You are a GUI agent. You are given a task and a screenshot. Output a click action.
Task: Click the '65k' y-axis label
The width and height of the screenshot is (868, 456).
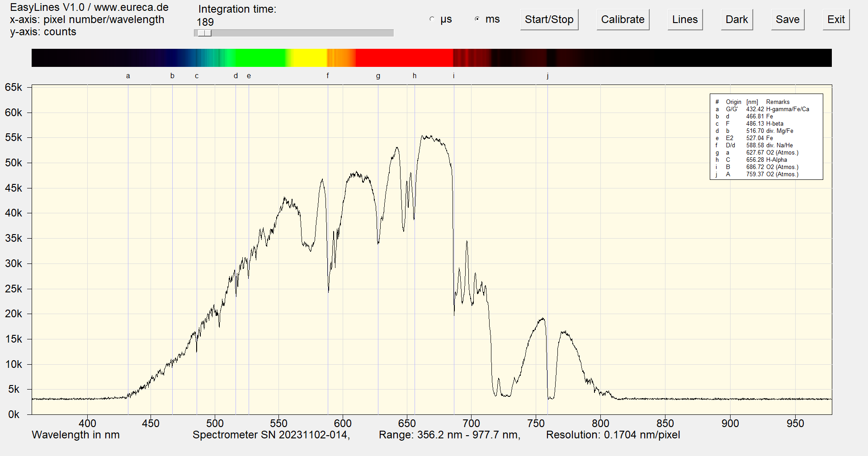pos(14,87)
